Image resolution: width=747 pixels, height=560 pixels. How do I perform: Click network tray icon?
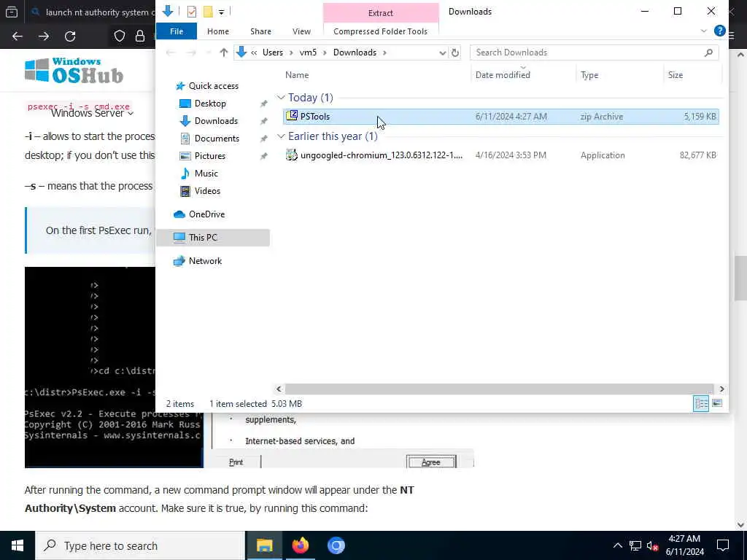[635, 545]
